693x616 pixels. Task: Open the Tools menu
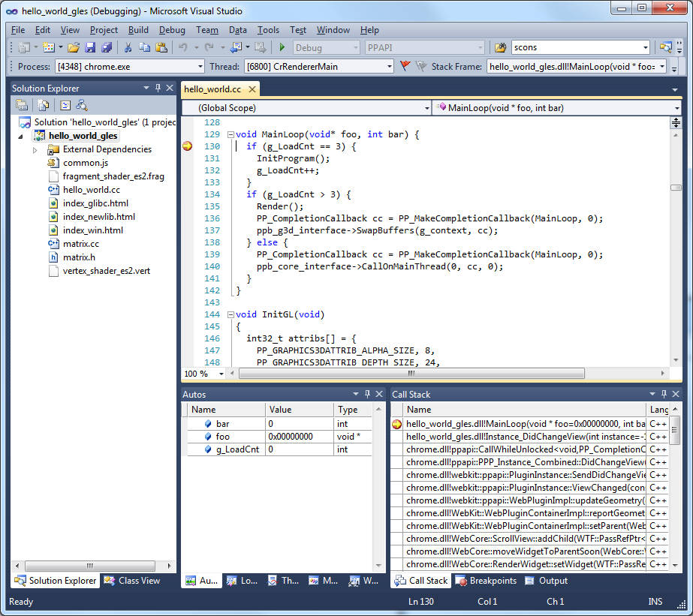coord(268,29)
